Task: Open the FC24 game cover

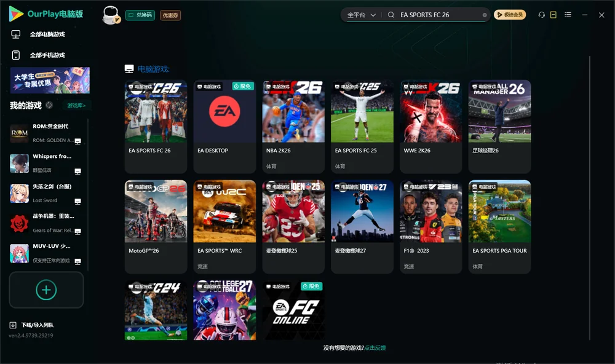Action: coord(156,310)
